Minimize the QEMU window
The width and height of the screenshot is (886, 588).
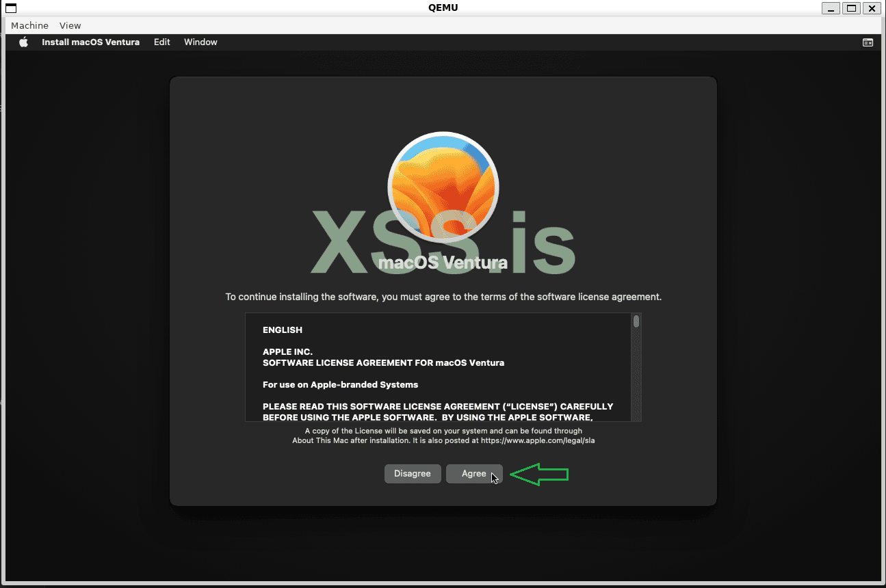coord(831,8)
